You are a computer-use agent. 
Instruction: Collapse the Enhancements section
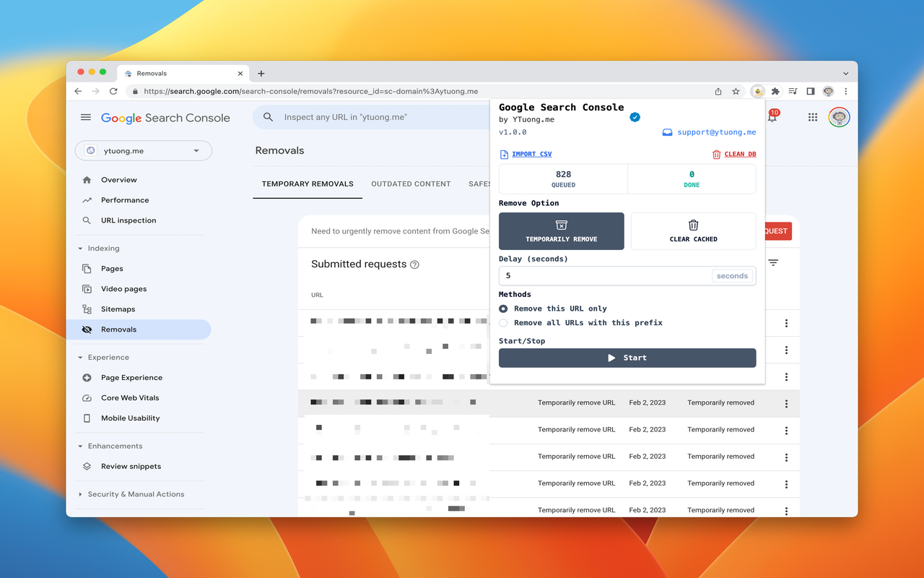coord(80,447)
